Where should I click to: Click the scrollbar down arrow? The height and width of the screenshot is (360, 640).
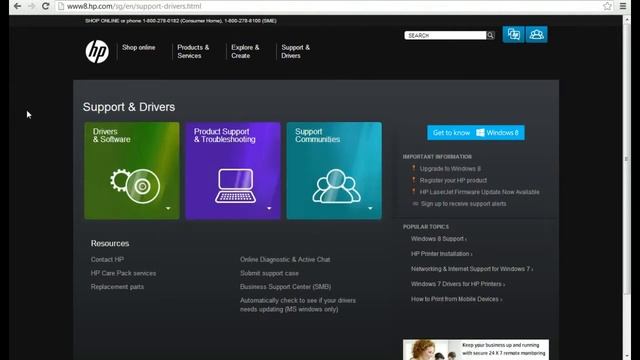tap(627, 356)
